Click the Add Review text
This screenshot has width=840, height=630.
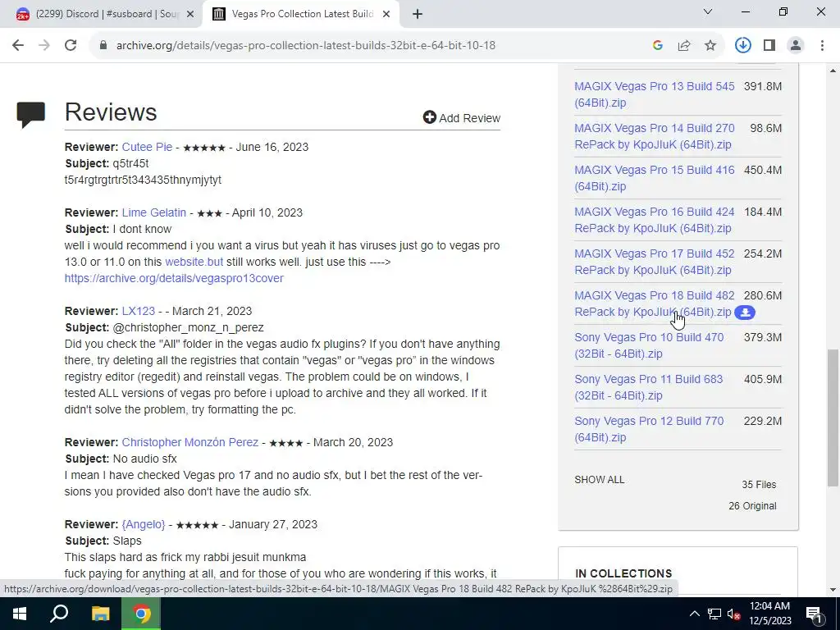[x=469, y=118]
